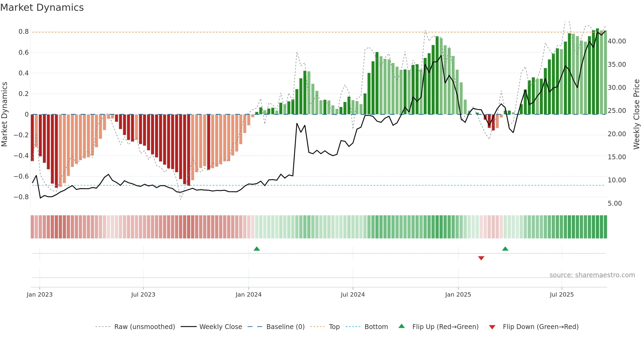The image size is (644, 362).
Task: Click the Jul 2023 x-axis label
Action: tap(143, 294)
